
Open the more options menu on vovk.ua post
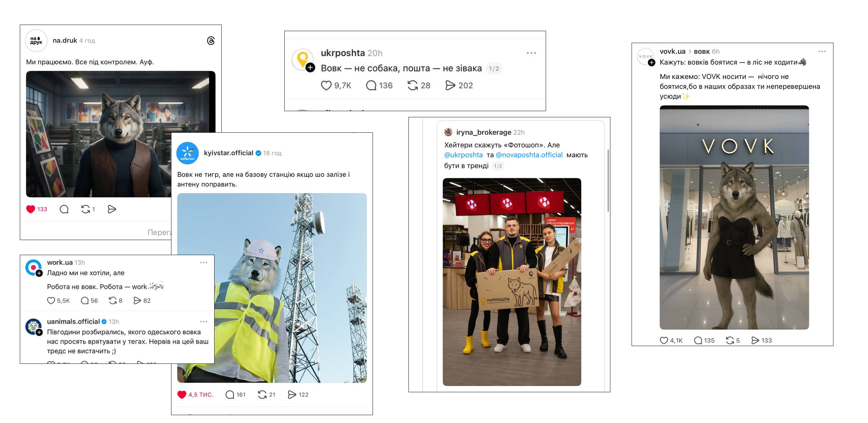tap(822, 52)
